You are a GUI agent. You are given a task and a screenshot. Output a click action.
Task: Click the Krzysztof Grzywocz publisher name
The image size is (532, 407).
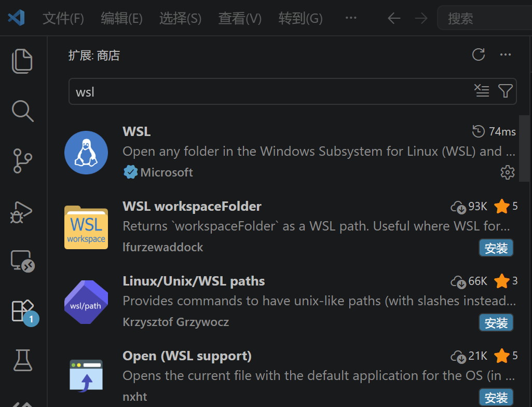coord(176,322)
